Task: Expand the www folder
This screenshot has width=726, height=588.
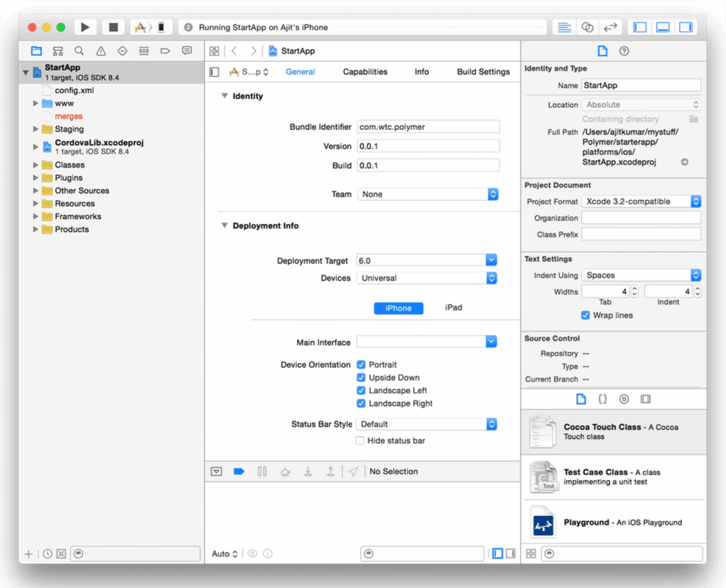Action: [x=35, y=103]
